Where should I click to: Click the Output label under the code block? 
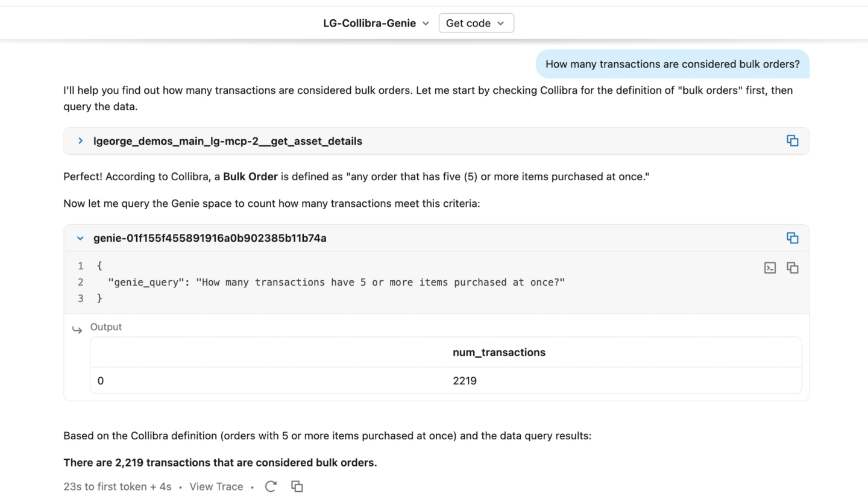pos(105,327)
